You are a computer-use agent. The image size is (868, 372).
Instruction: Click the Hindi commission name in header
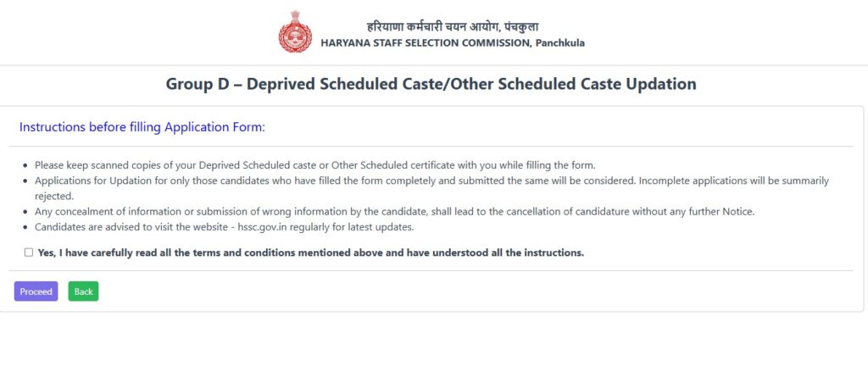[x=452, y=26]
